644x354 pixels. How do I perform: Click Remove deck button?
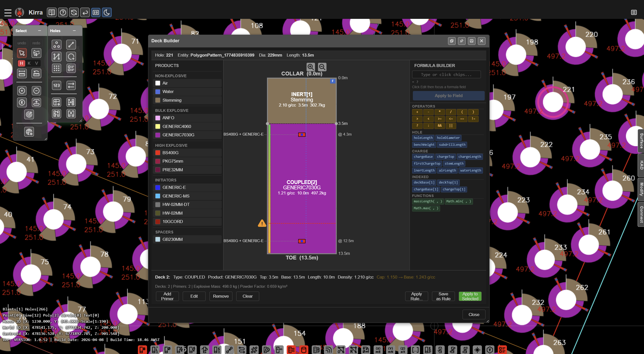coord(221,296)
